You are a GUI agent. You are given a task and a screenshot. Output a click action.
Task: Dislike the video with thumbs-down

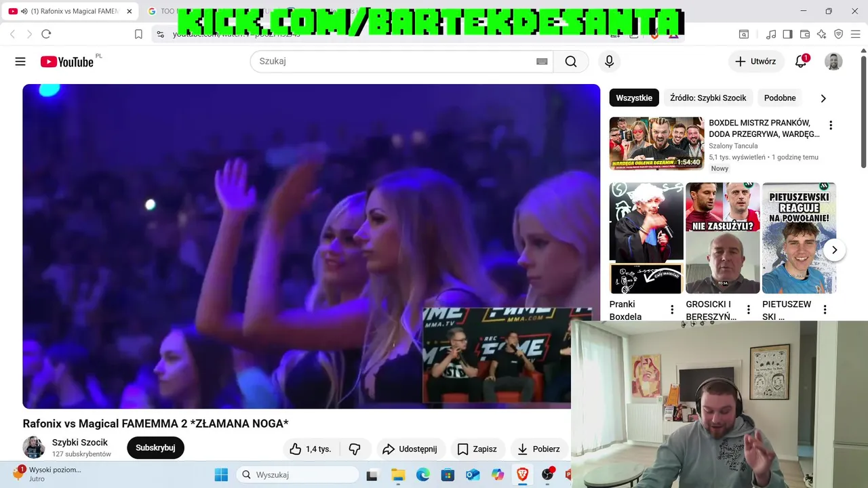pos(355,449)
